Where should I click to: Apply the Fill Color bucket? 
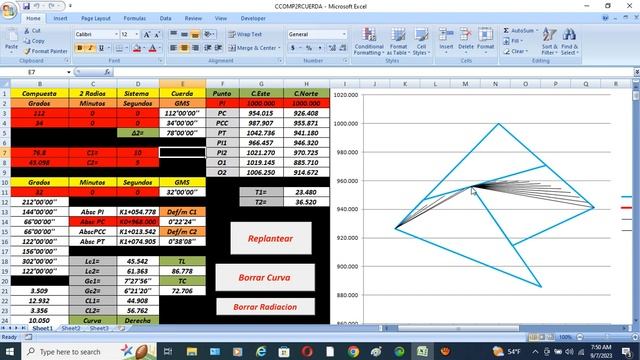pyautogui.click(x=137, y=48)
